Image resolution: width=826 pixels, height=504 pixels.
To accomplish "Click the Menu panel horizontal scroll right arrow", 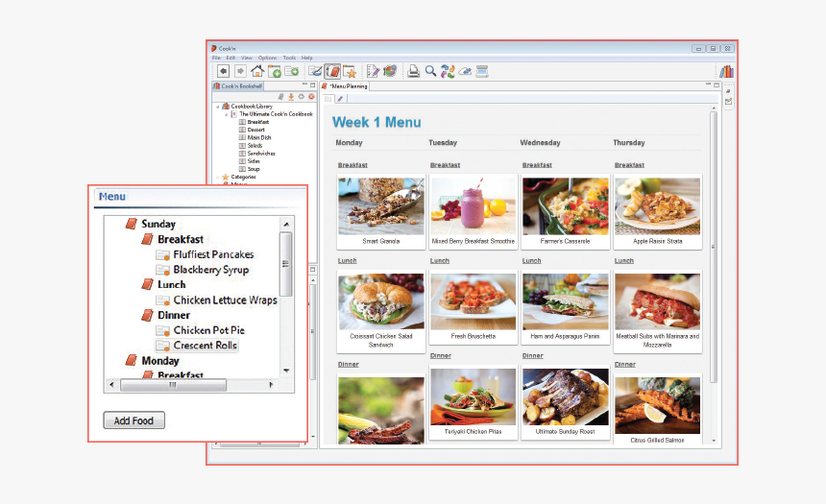I will [271, 385].
